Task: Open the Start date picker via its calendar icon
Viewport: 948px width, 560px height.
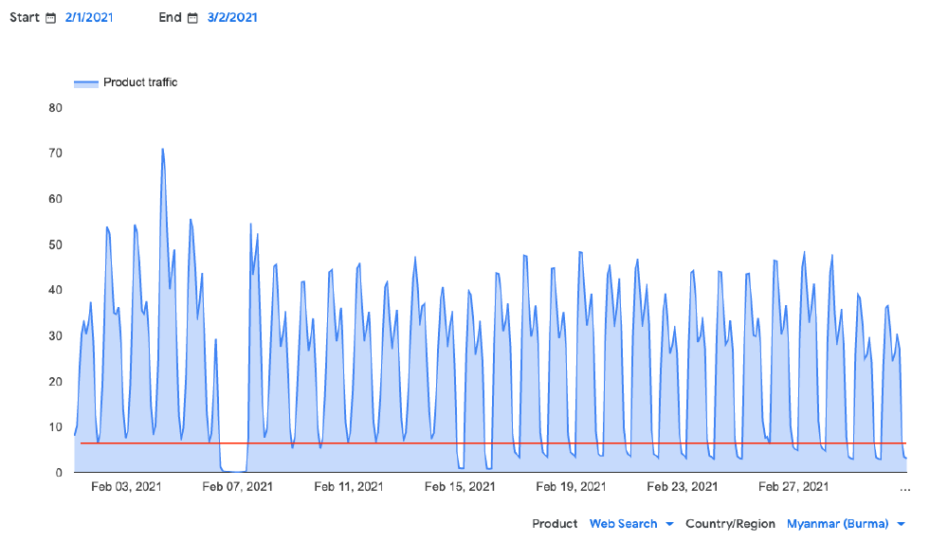Action: (x=49, y=17)
